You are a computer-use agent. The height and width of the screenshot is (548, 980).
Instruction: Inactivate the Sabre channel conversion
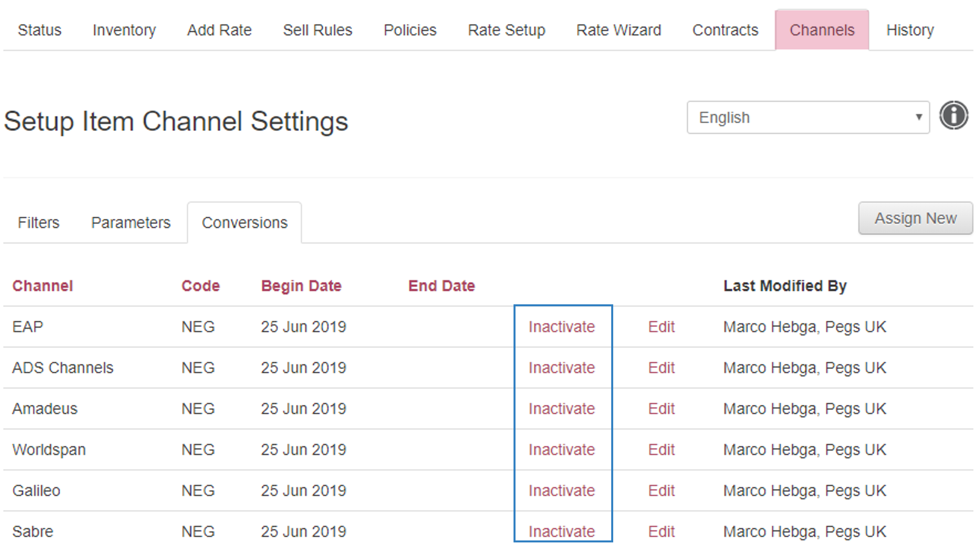click(x=561, y=532)
